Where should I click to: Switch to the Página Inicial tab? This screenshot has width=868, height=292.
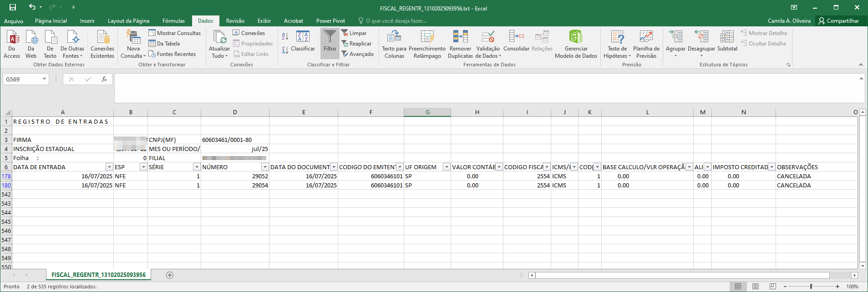(x=51, y=21)
